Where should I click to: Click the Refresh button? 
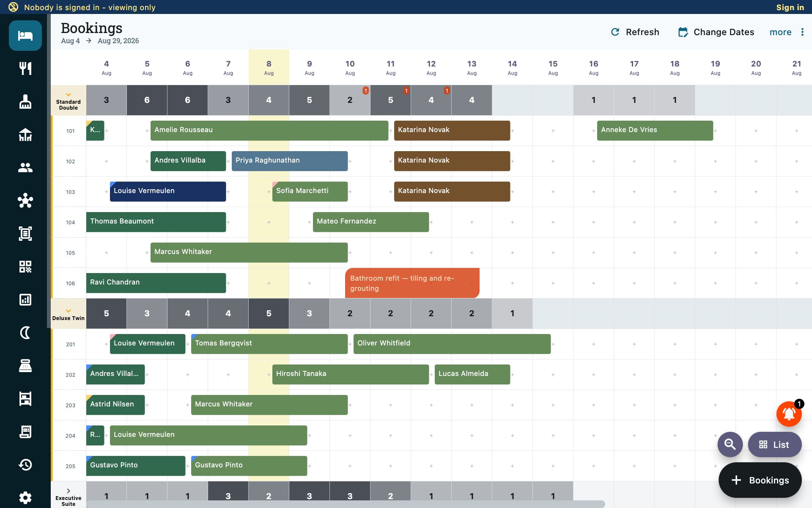(635, 32)
